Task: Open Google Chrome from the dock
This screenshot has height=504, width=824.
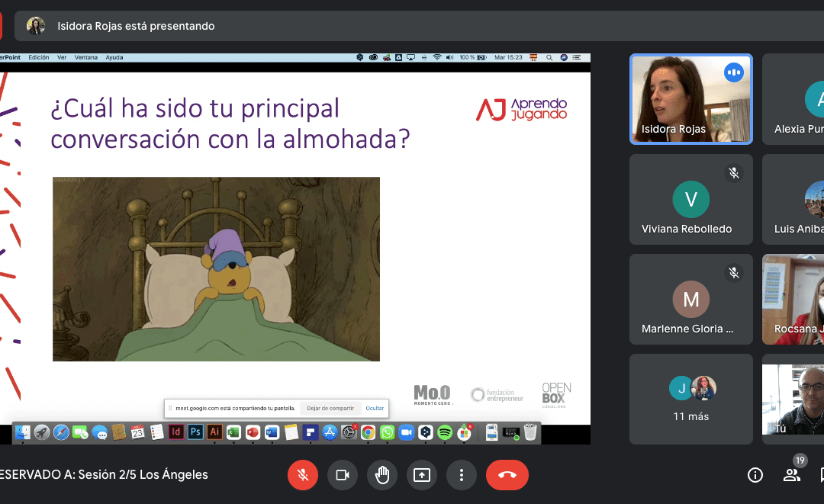Action: tap(368, 432)
